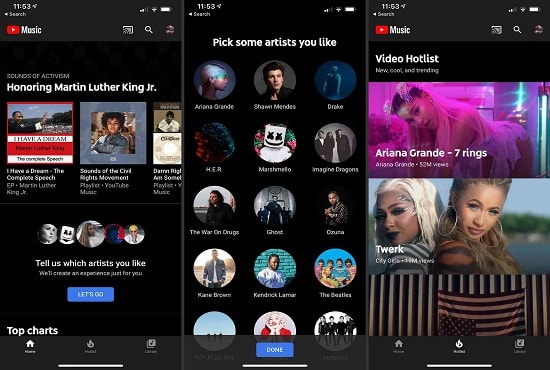Click the search magnifier on the Hotlist screen
Image resolution: width=550 pixels, height=370 pixels.
pyautogui.click(x=517, y=30)
